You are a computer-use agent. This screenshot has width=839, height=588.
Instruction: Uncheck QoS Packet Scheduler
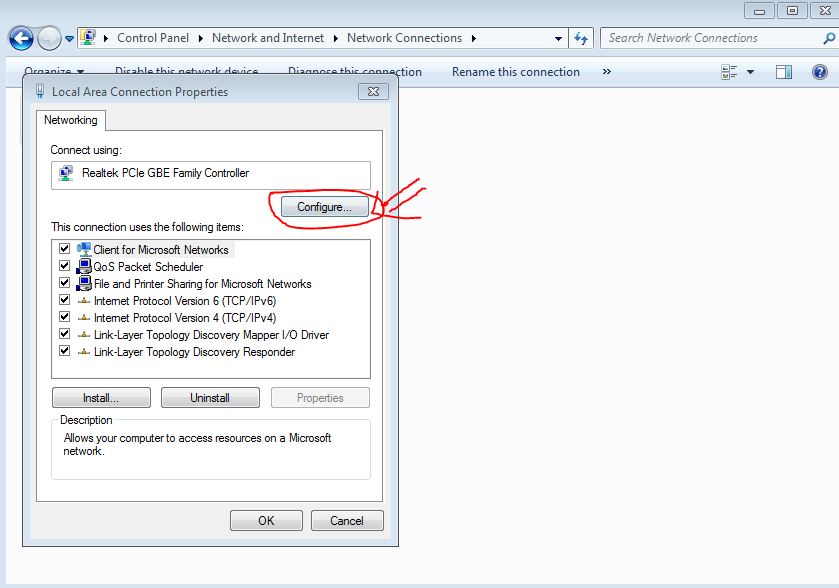pyautogui.click(x=64, y=265)
